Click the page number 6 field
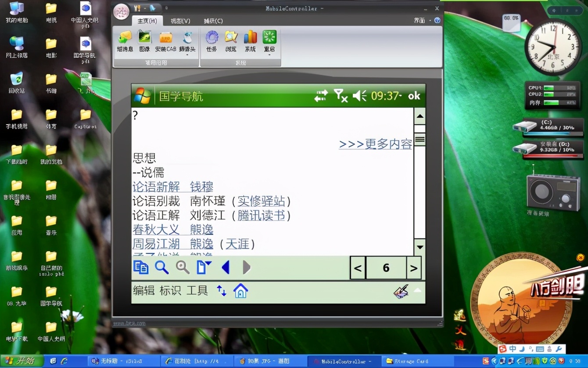The height and width of the screenshot is (368, 588). 386,268
